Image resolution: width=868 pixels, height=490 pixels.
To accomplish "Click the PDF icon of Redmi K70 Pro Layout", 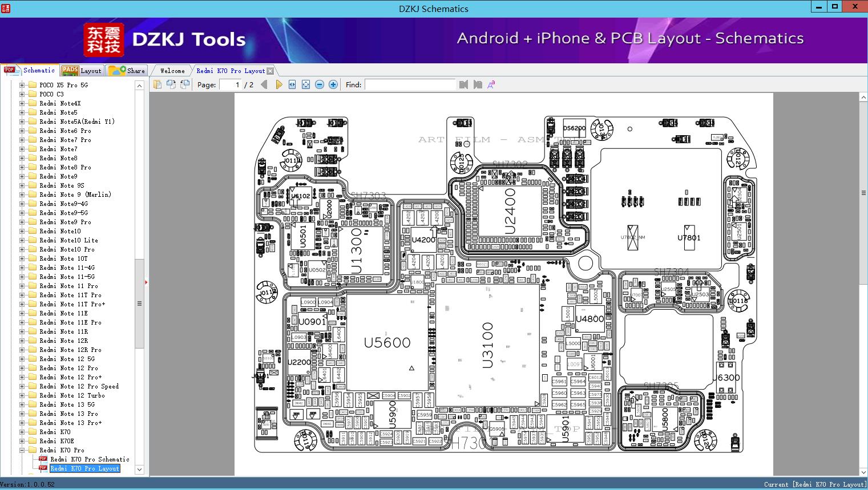I will pos(43,468).
